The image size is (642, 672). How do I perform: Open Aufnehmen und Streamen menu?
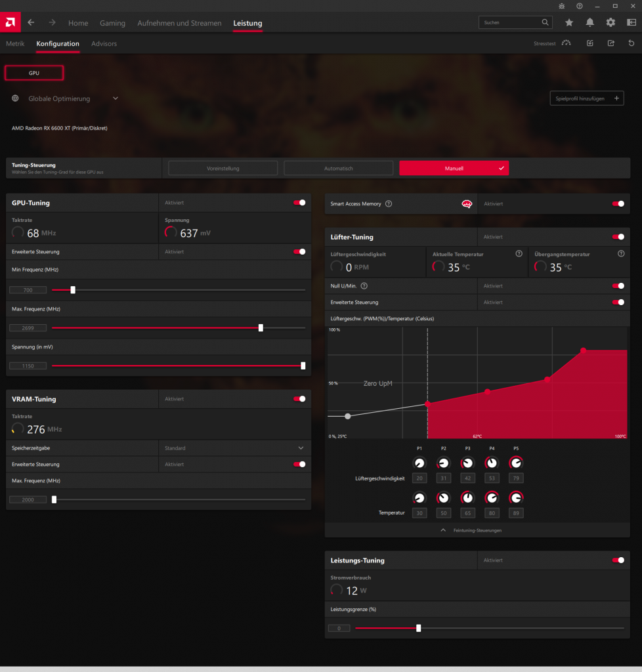[x=179, y=23]
